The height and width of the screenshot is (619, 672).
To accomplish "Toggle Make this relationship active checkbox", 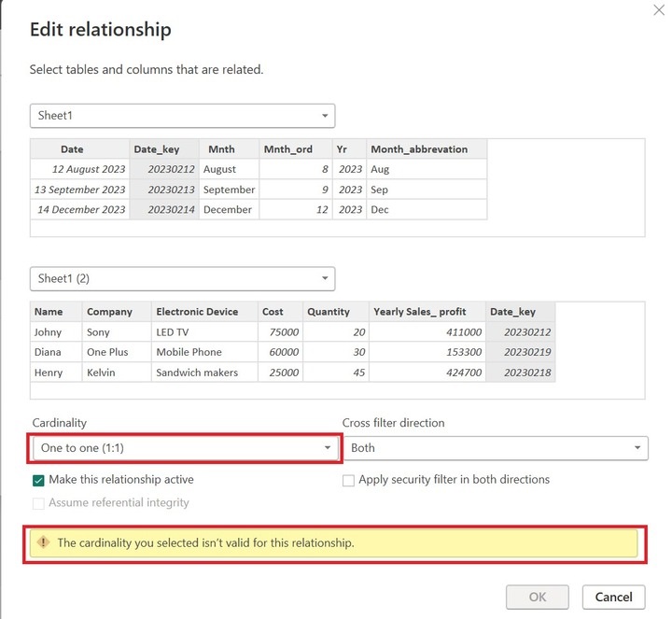I will point(38,480).
